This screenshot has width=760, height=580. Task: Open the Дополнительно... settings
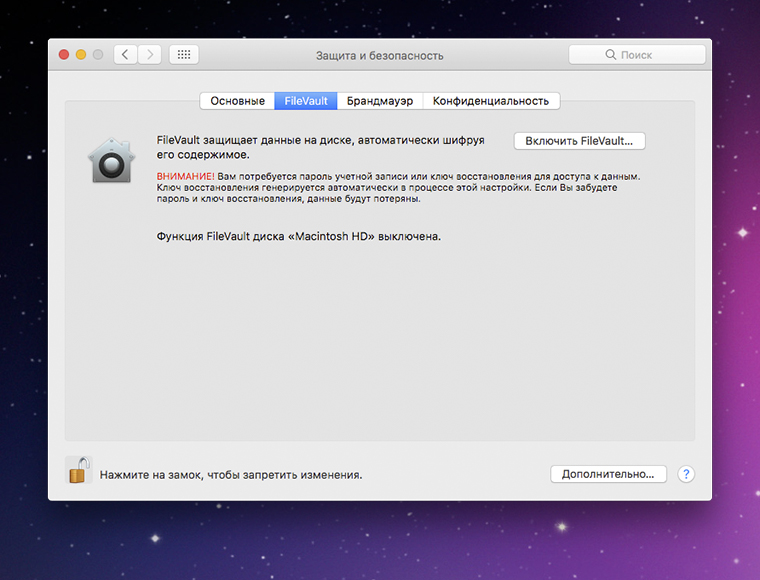point(608,474)
